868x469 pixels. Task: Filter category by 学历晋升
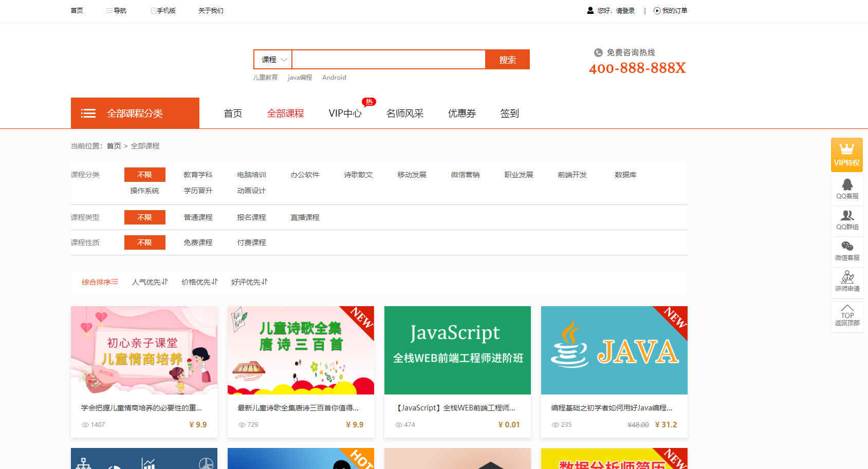pos(198,191)
